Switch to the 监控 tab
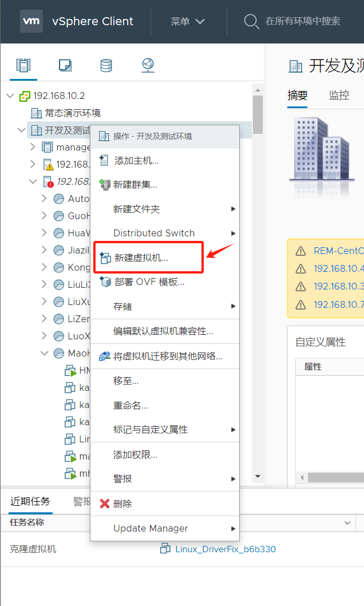 tap(339, 95)
